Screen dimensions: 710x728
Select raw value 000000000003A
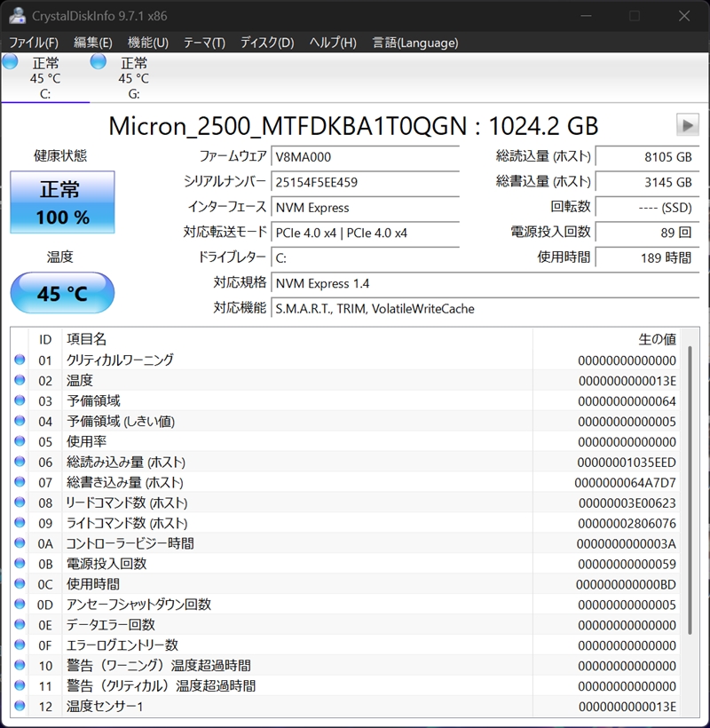pyautogui.click(x=626, y=543)
